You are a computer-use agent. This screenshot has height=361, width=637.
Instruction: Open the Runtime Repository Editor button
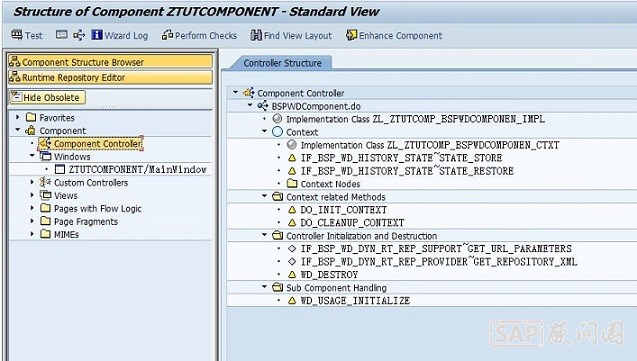pyautogui.click(x=110, y=77)
